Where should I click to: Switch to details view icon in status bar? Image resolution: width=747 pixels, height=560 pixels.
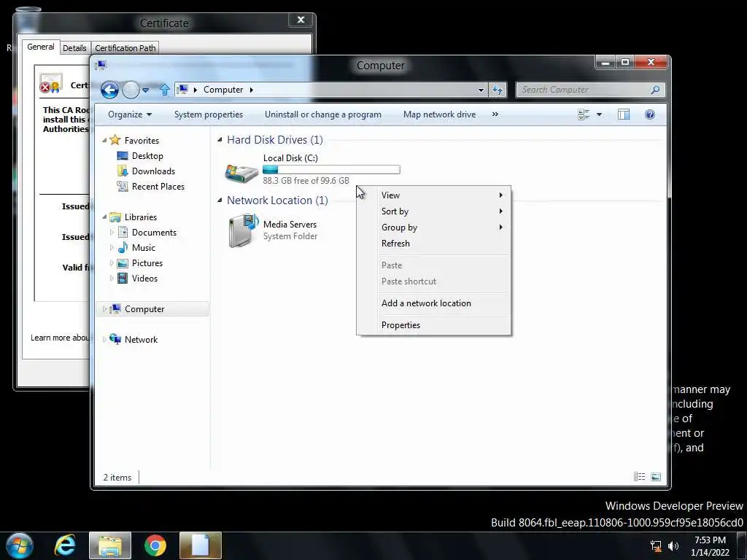[639, 477]
